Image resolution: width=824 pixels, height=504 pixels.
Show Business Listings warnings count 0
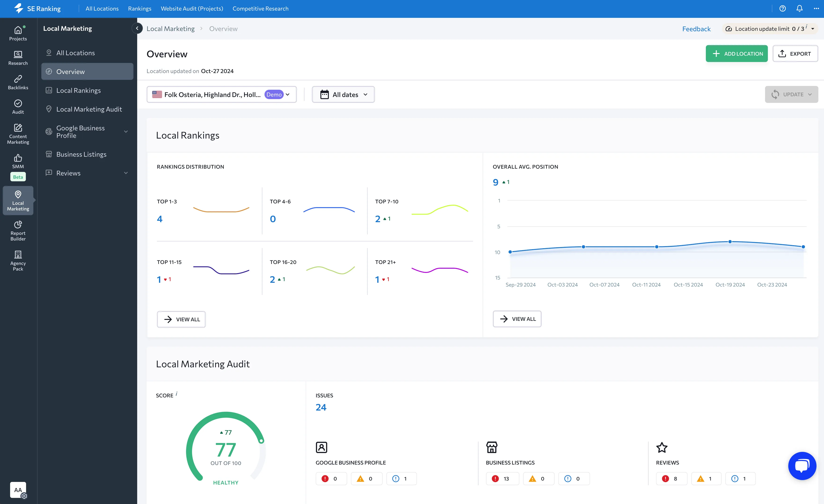point(538,479)
